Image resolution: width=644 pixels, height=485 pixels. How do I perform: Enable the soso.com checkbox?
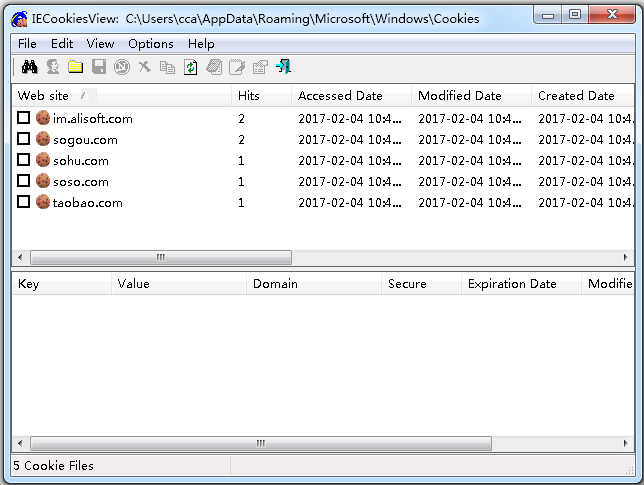(x=23, y=181)
